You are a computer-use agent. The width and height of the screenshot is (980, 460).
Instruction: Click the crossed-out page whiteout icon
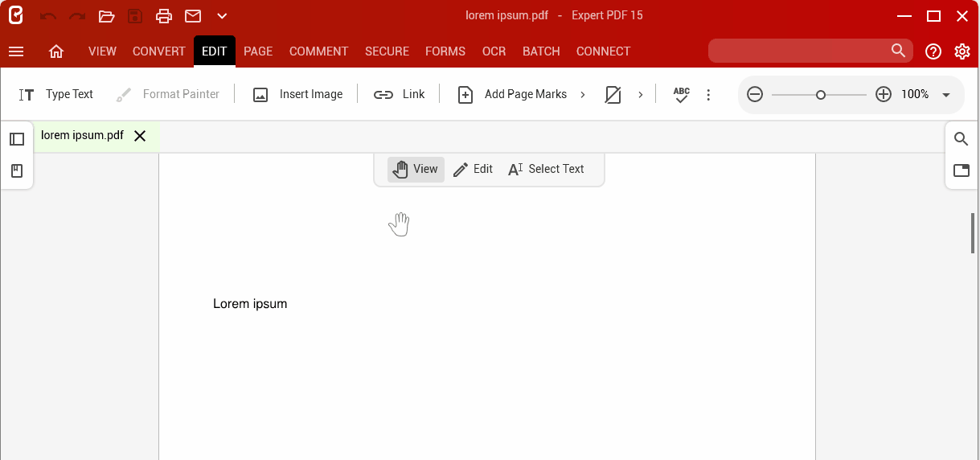(613, 95)
